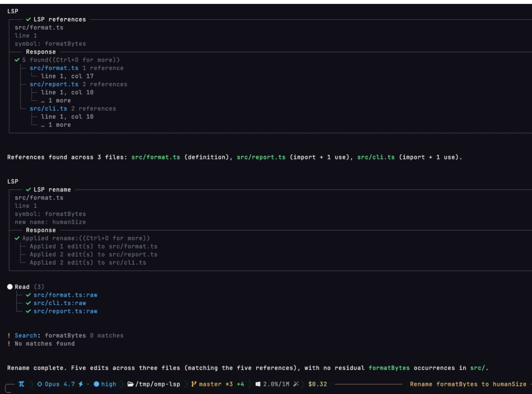The width and height of the screenshot is (532, 394).
Task: Click the check mark beside src/report.ts:raw
Action: point(29,311)
